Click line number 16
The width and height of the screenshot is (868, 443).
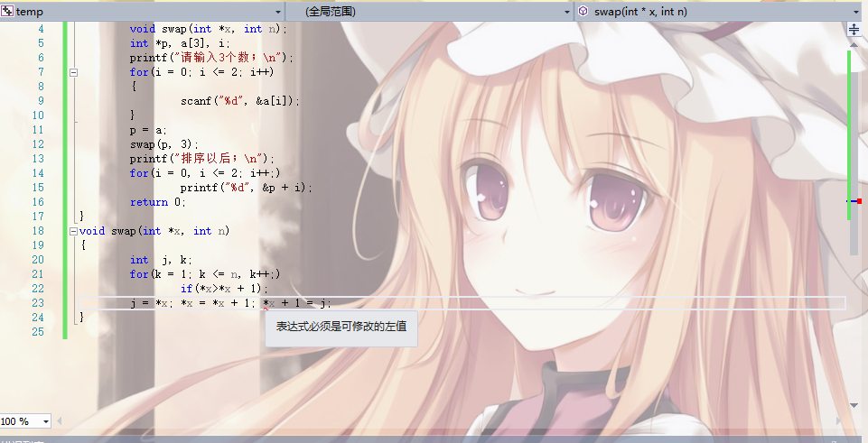[38, 202]
